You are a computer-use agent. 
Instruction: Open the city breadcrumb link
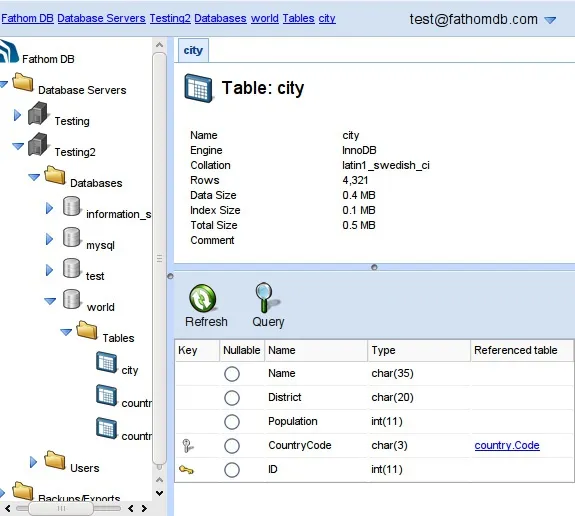coord(327,18)
